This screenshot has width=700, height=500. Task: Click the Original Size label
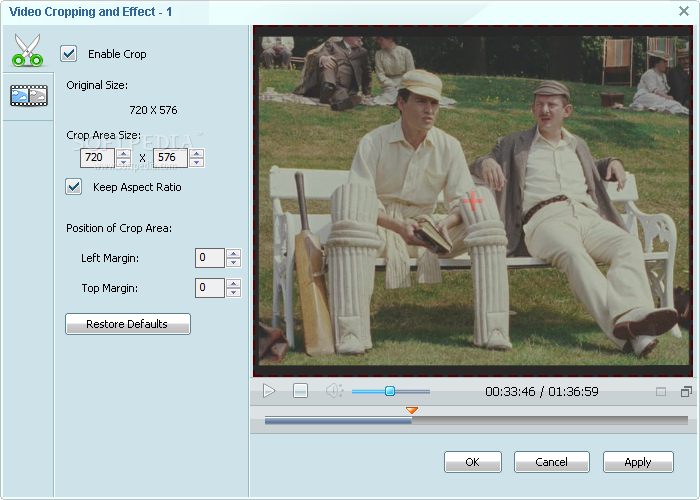coord(97,85)
